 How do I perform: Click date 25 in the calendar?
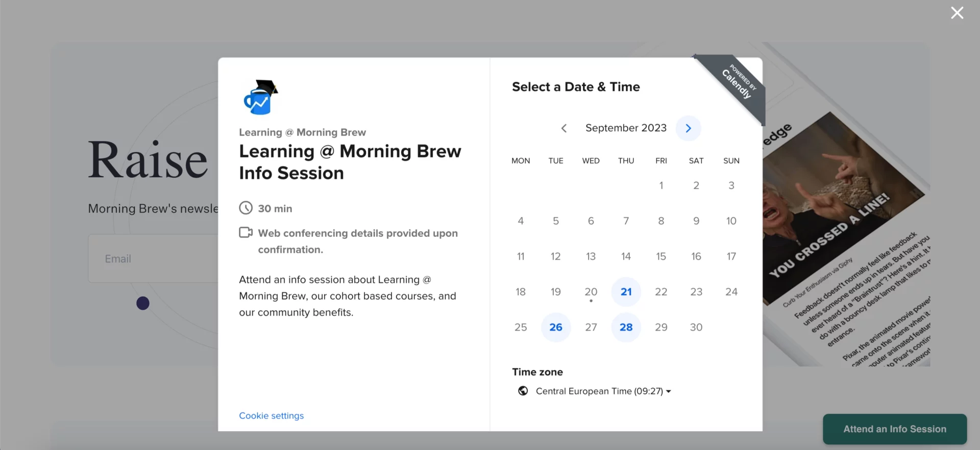click(x=521, y=327)
